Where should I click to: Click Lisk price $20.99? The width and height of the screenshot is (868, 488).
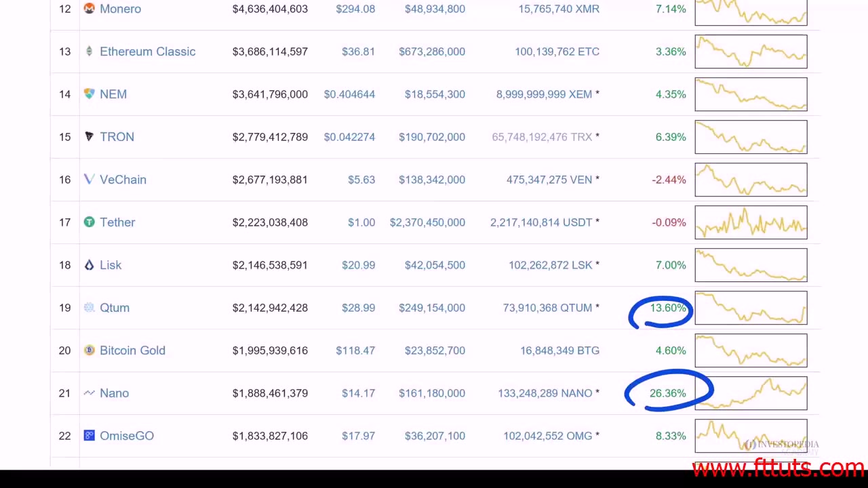358,265
